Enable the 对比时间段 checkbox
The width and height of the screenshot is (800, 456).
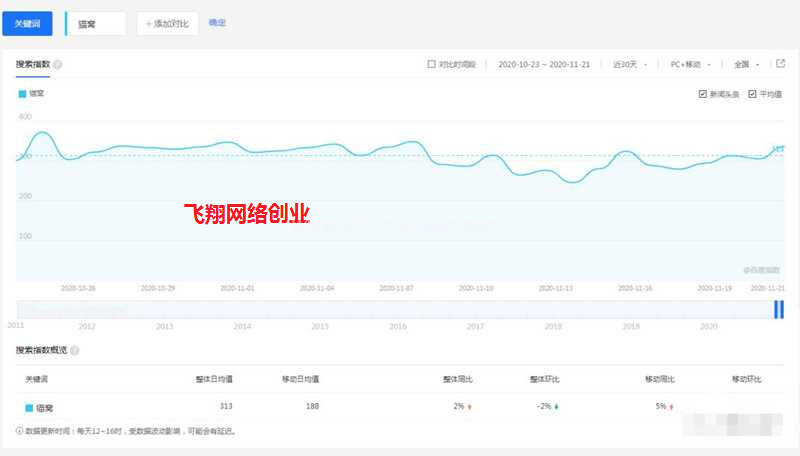click(431, 64)
